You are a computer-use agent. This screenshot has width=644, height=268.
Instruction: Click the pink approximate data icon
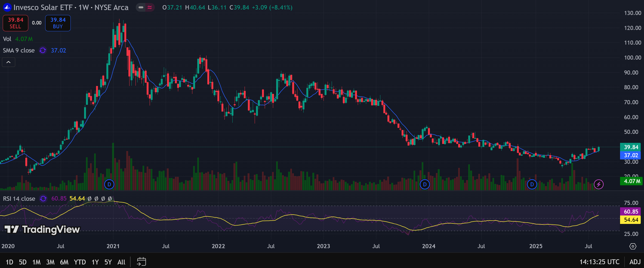click(x=150, y=7)
